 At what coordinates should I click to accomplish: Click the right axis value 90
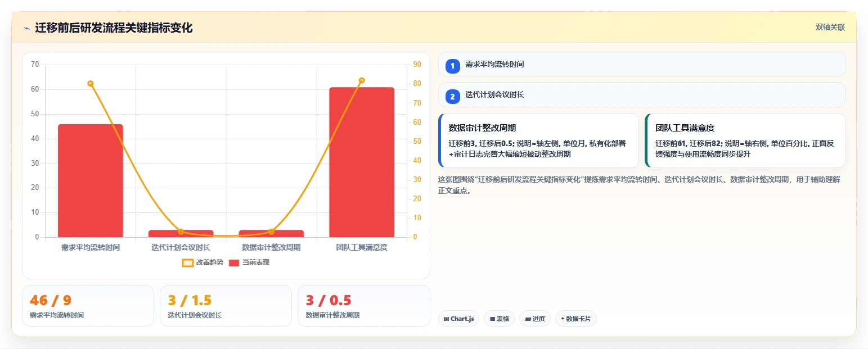417,65
